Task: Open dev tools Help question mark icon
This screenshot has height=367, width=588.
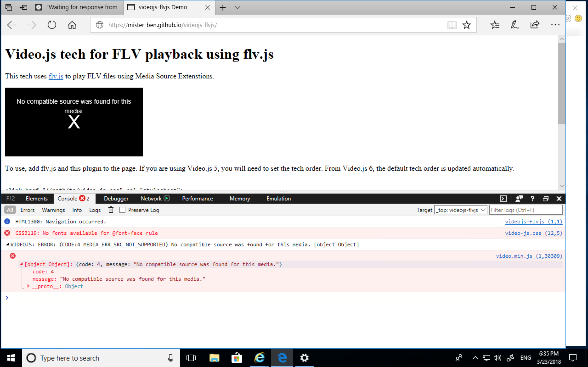Action: coord(532,198)
